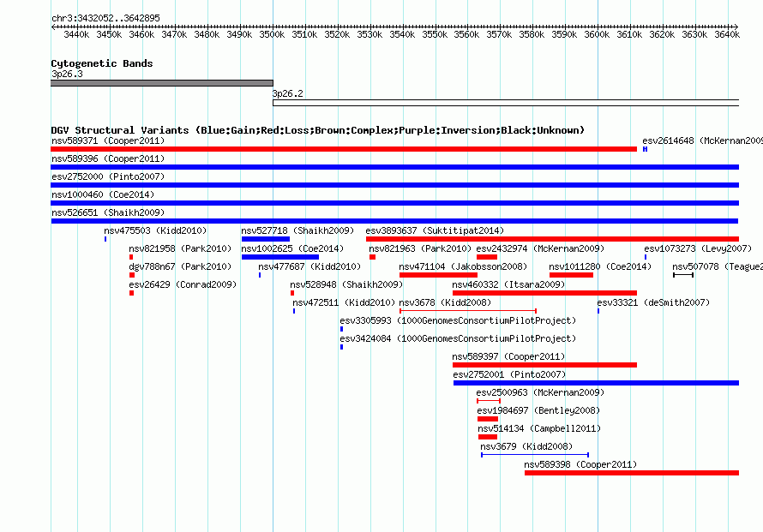Click the nsv527718 (Shaikh2009) blue bar
This screenshot has height=532, width=763.
click(266, 239)
